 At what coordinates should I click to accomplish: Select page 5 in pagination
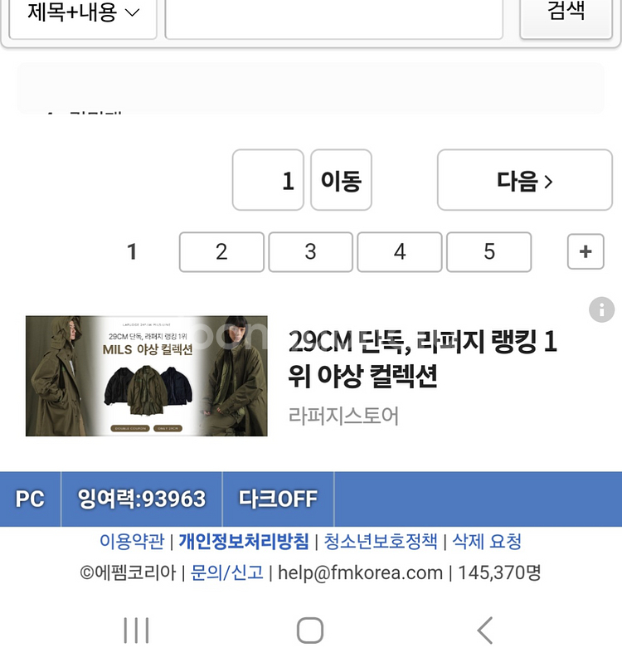488,252
